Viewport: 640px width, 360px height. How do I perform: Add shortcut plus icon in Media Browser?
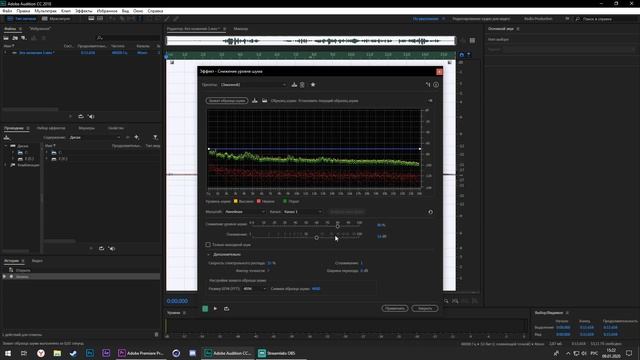coord(136,137)
